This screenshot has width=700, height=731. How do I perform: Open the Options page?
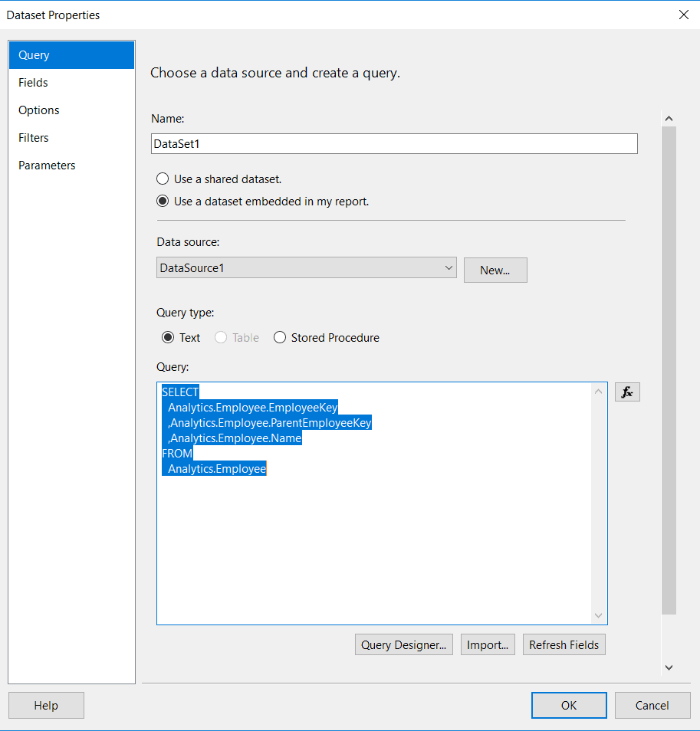(39, 110)
